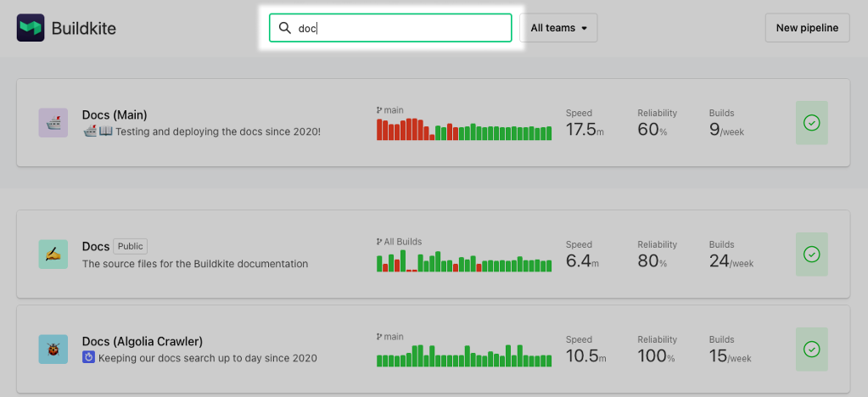Click the search magnifier icon
This screenshot has width=868, height=397.
click(x=284, y=28)
